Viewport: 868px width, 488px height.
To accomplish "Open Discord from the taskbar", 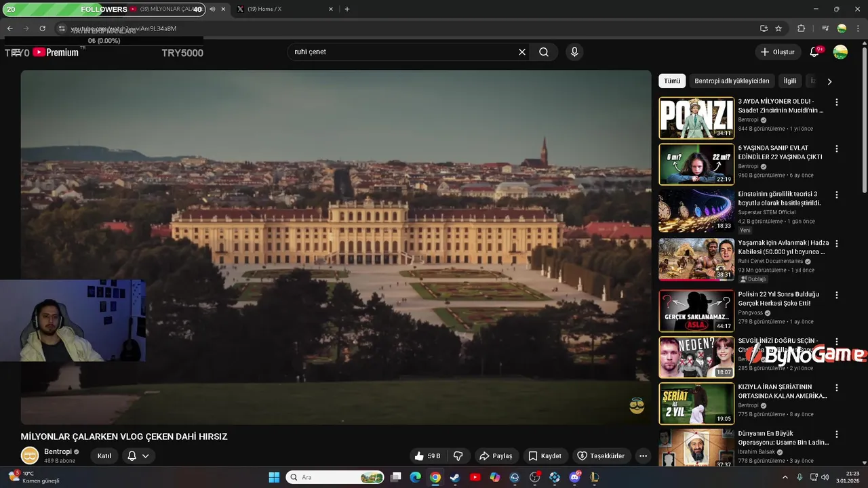I will 575,477.
